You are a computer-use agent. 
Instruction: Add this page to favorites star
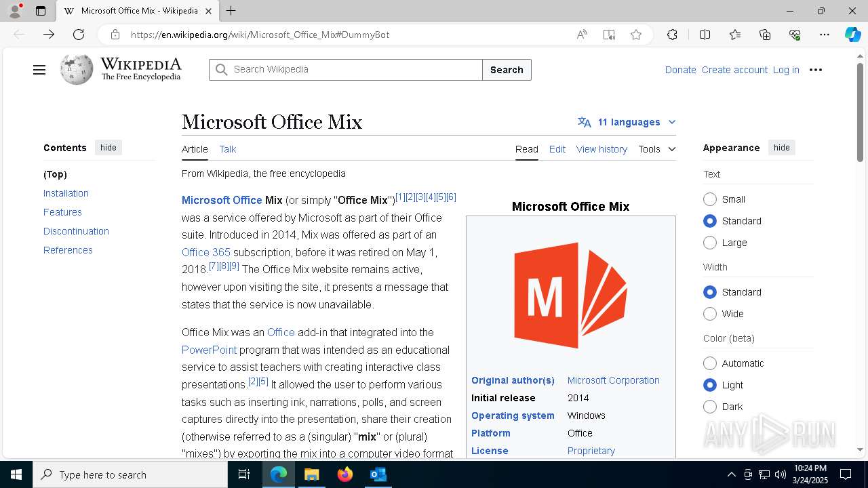(636, 35)
